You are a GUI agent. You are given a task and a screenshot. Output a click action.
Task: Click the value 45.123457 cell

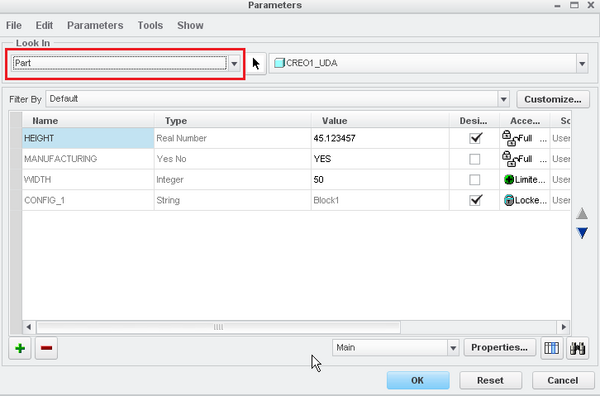tap(380, 138)
